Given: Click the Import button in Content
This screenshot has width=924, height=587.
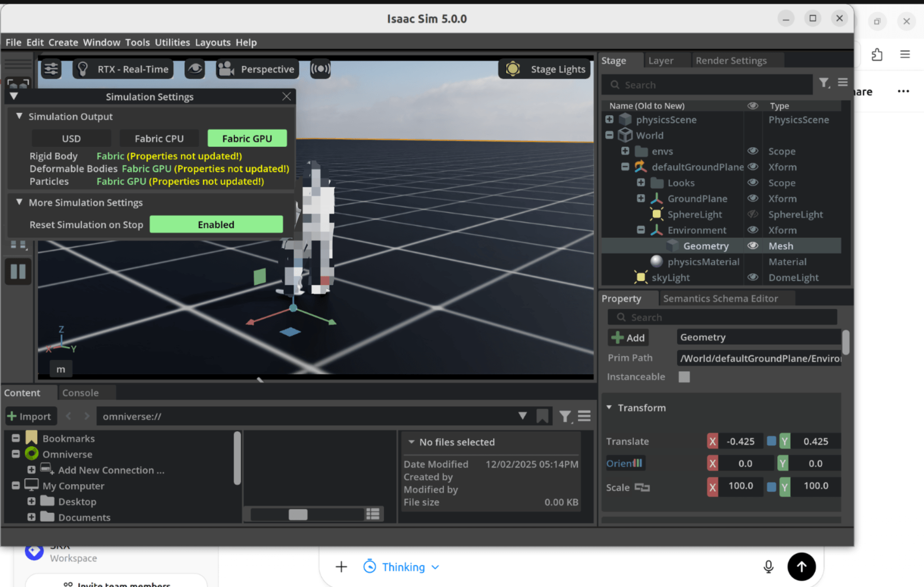Looking at the screenshot, I should tap(30, 416).
